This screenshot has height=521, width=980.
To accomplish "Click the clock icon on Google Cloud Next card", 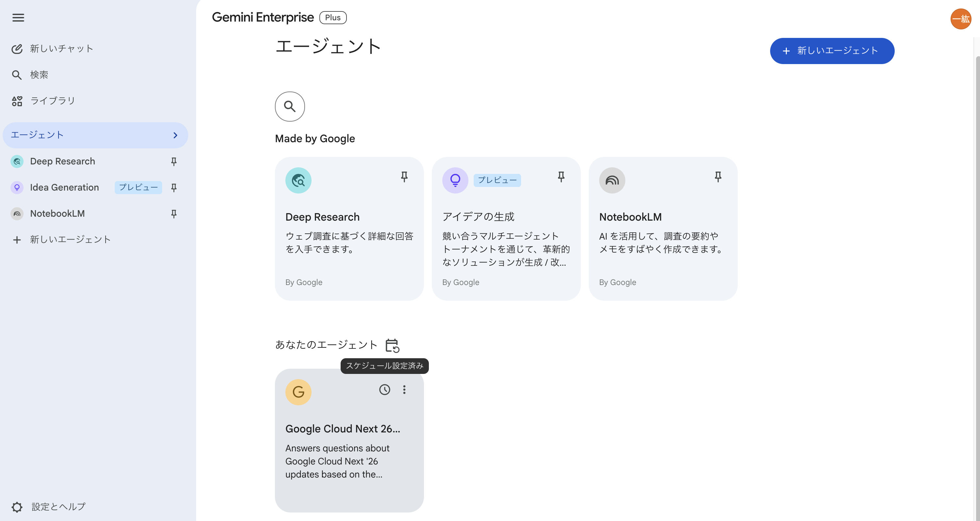I will coord(385,389).
